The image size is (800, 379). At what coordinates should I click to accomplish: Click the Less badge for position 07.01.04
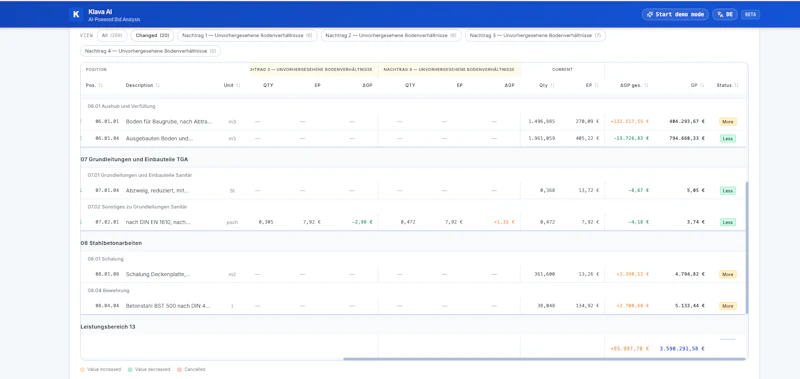click(728, 190)
